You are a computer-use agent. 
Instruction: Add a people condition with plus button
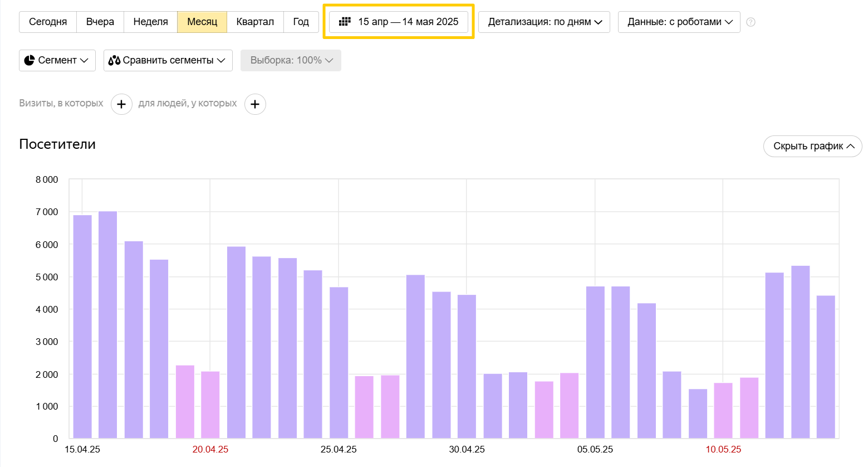point(255,104)
